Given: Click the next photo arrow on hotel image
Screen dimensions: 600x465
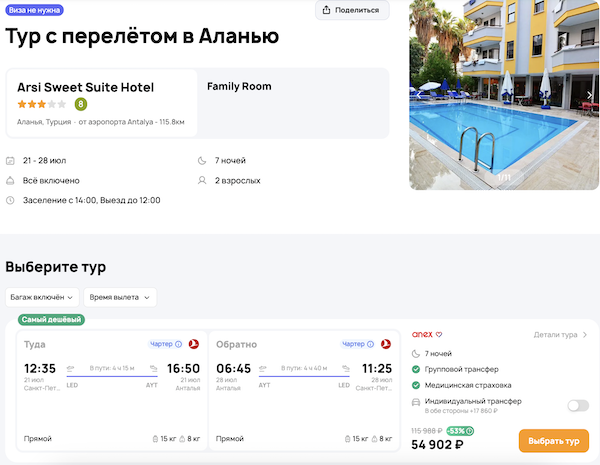Looking at the screenshot, I should click(x=590, y=96).
